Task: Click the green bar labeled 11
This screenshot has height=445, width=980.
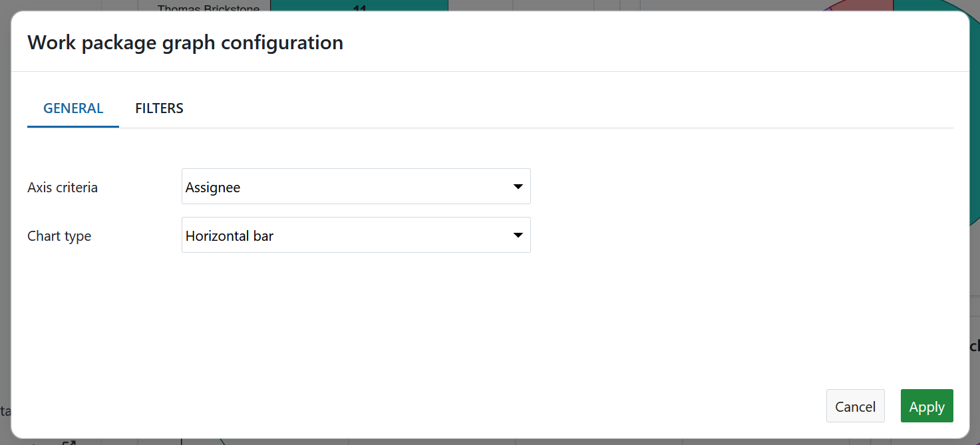Action: (x=359, y=8)
